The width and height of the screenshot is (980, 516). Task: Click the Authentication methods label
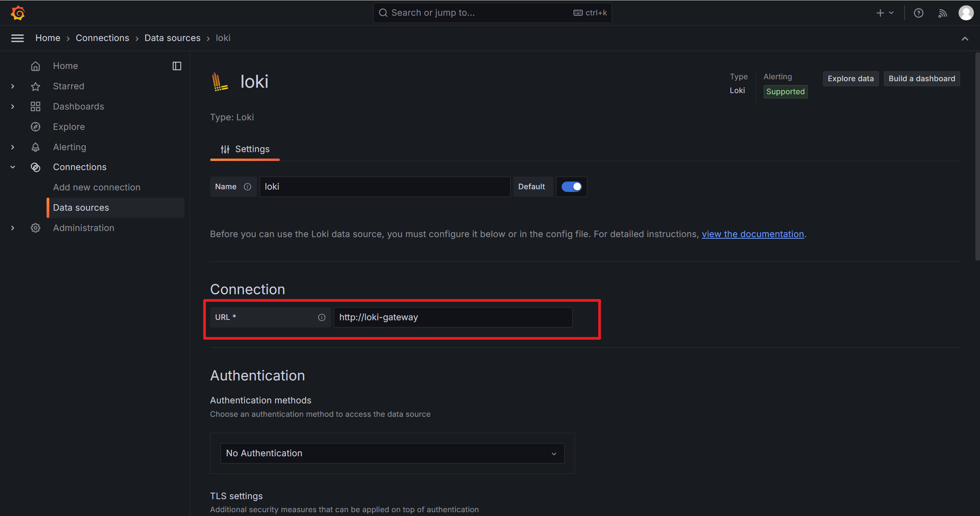261,400
